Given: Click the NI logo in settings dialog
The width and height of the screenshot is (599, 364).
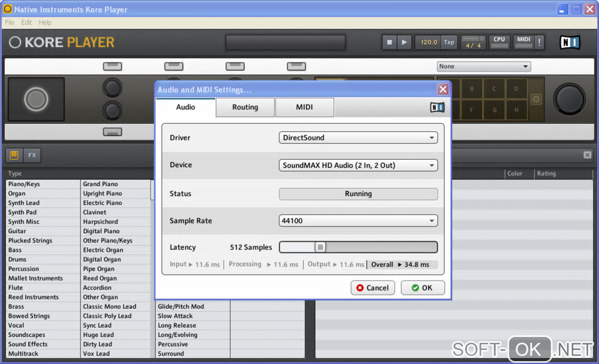Looking at the screenshot, I should (x=438, y=107).
